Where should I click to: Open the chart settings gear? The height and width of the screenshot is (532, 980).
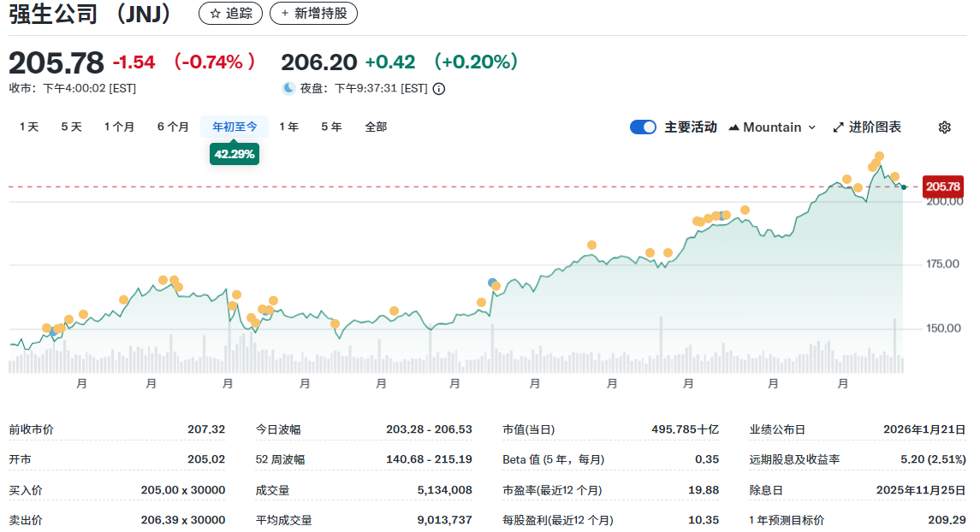point(944,127)
